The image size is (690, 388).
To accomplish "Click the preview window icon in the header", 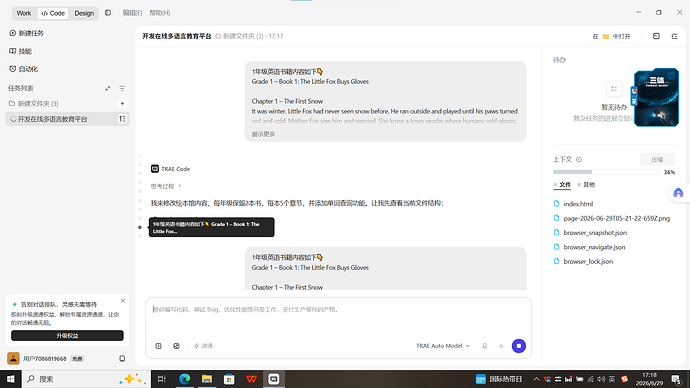I will [x=656, y=36].
